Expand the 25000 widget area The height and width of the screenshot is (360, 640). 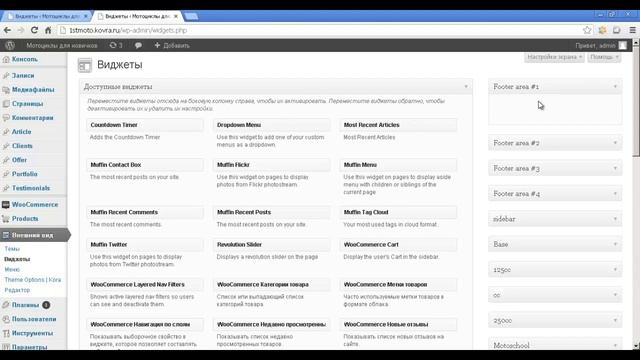555,320
